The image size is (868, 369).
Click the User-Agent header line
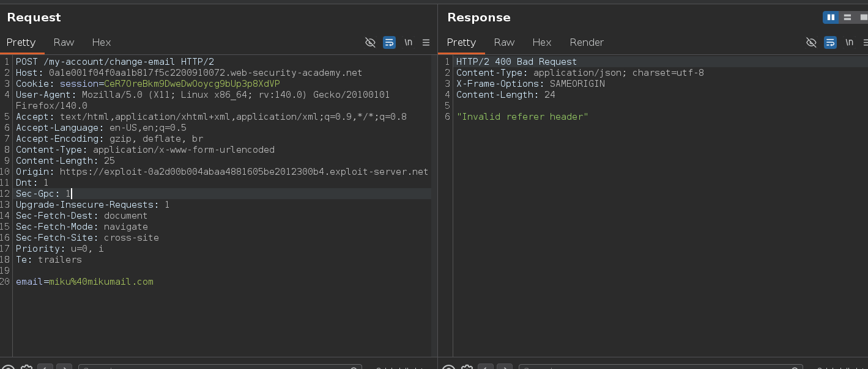pyautogui.click(x=202, y=95)
